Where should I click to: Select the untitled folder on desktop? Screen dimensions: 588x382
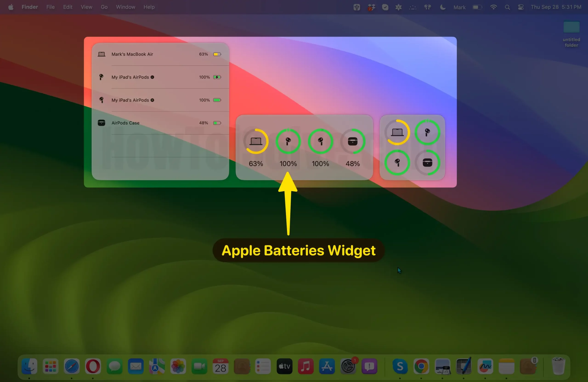pyautogui.click(x=571, y=34)
